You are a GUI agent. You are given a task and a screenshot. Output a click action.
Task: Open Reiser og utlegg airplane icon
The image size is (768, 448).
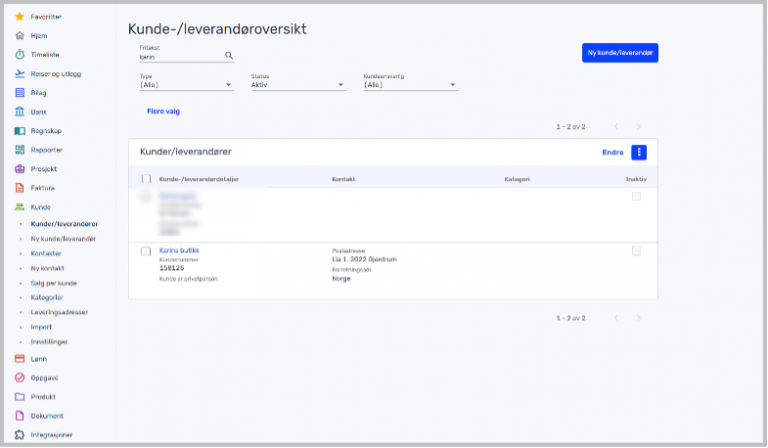(20, 74)
